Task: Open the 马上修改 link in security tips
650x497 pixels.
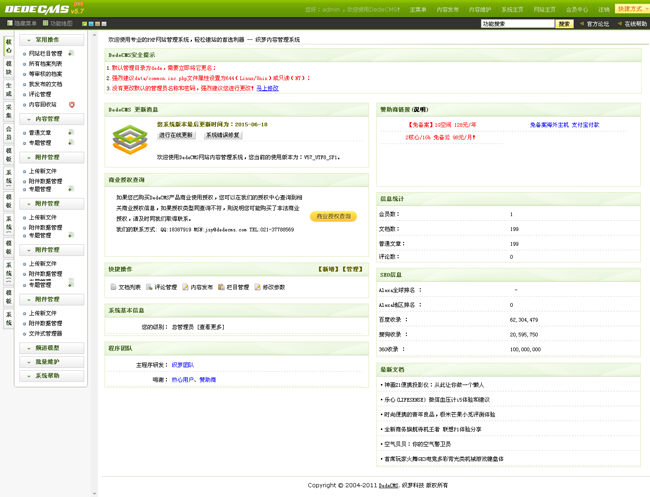Action: coord(267,88)
